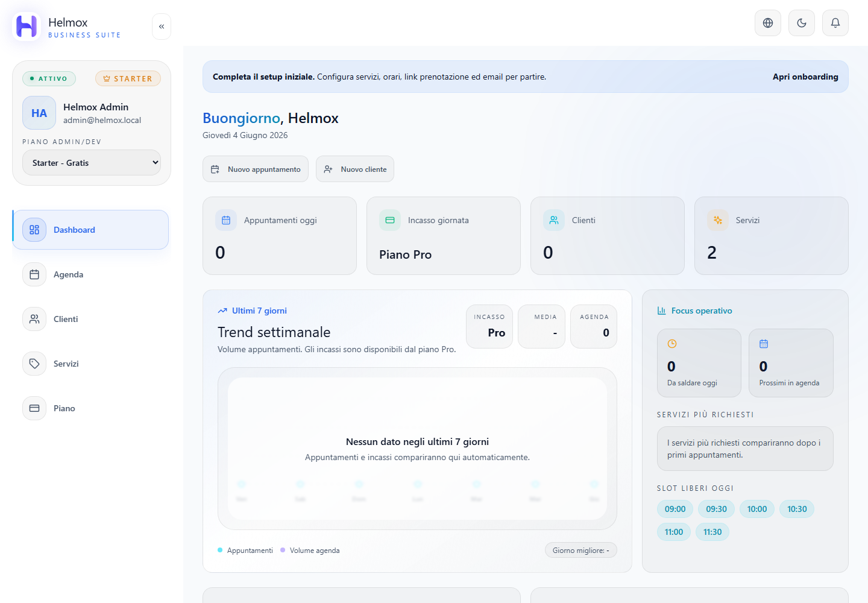This screenshot has height=603, width=868.
Task: Click the Giorno migliore pill
Action: click(581, 550)
